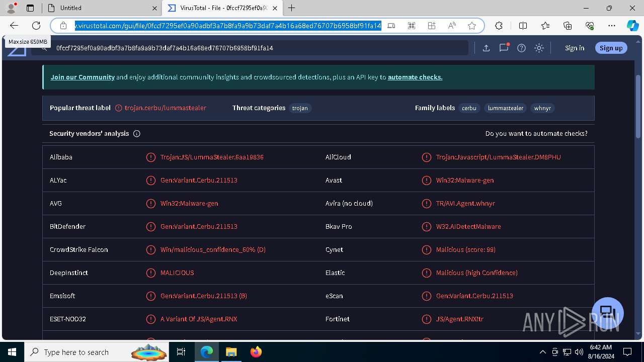Click the Avast Win32:Malware-gen result
Screen dimensions: 644x362
click(465, 180)
